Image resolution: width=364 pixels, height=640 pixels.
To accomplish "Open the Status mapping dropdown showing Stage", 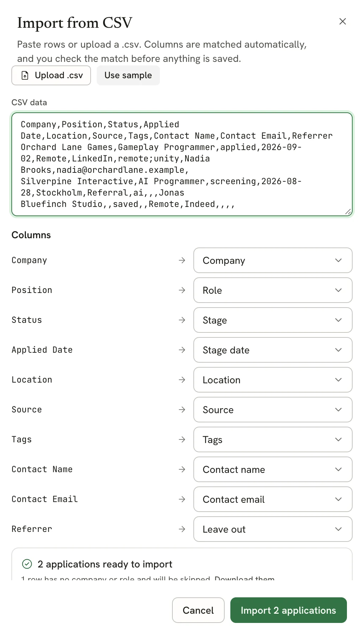I will click(273, 320).
